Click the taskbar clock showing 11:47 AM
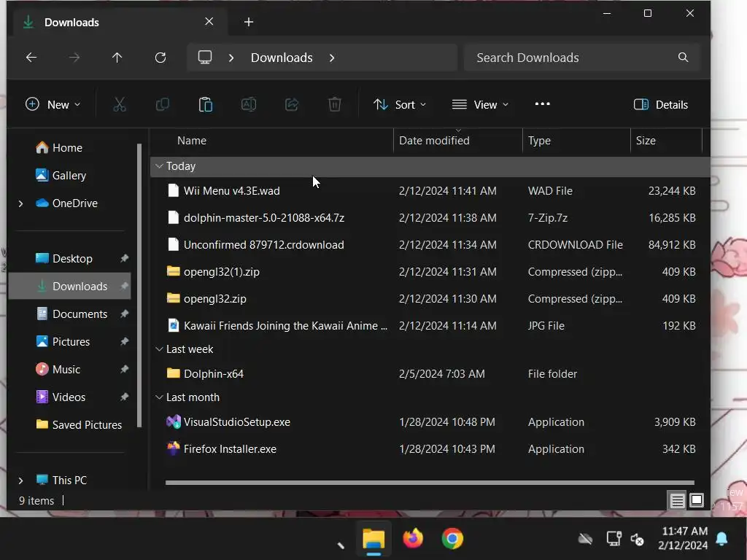Viewport: 747px width, 560px height. 684,538
